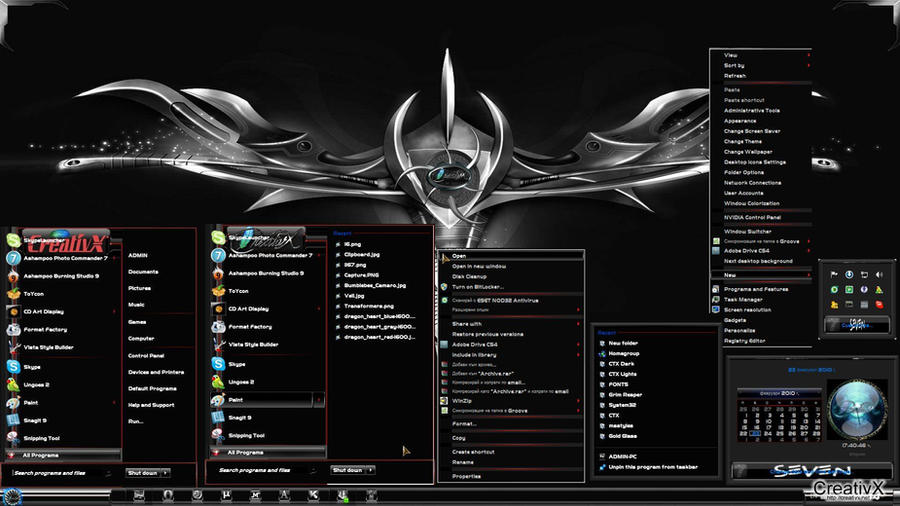Click the Screen resolution monitor icon
Viewport: 900px width, 506px height.
715,310
